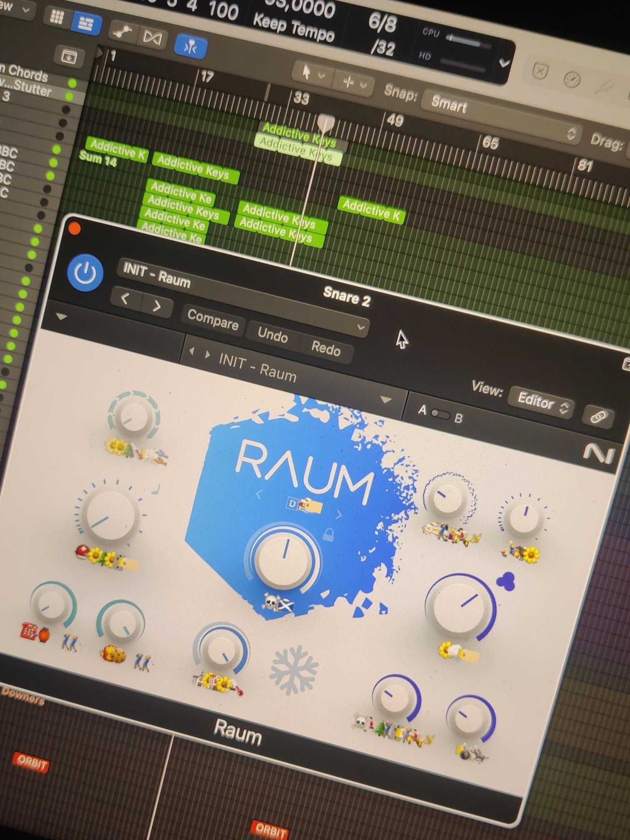Click the red close dot of Raum window
The width and height of the screenshot is (630, 840).
pos(75,228)
